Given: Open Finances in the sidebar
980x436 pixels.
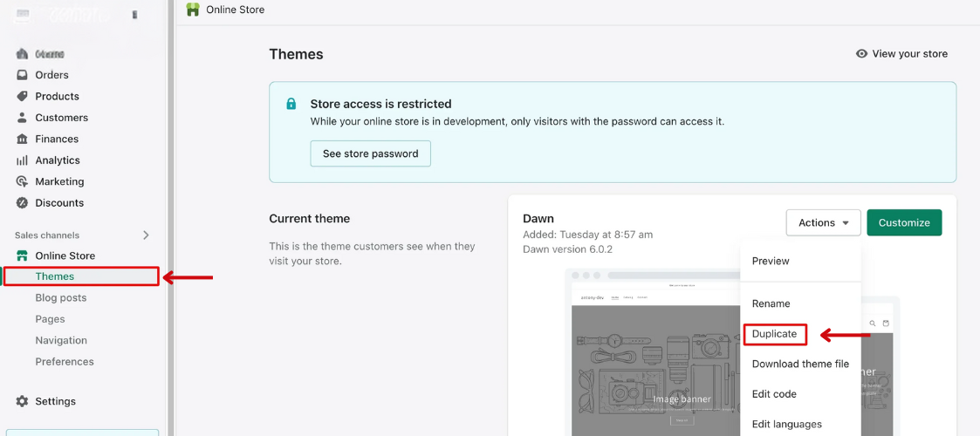Looking at the screenshot, I should [57, 139].
